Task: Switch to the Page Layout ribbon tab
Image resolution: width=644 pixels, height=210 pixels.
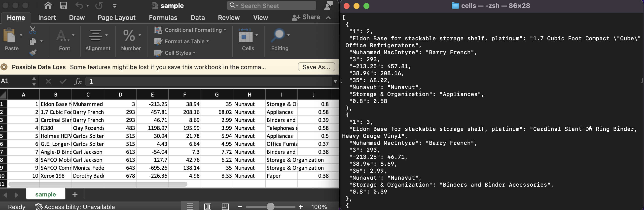Action: click(x=116, y=18)
